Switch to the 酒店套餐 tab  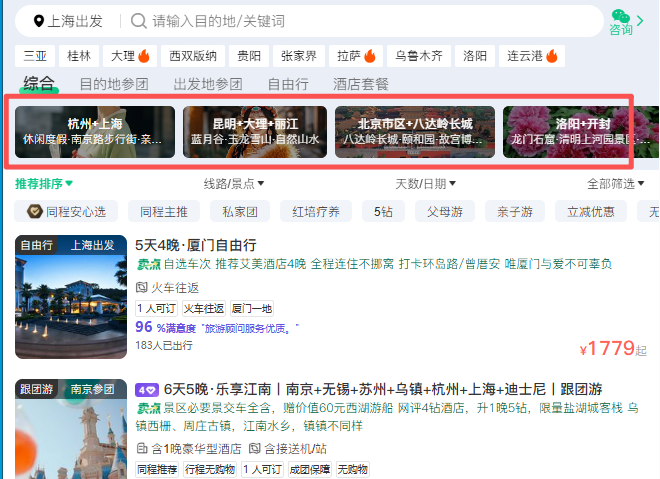361,84
